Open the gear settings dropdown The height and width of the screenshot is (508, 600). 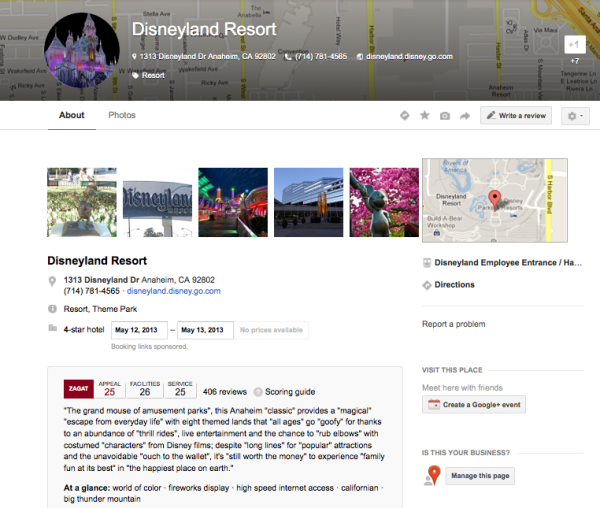point(575,116)
